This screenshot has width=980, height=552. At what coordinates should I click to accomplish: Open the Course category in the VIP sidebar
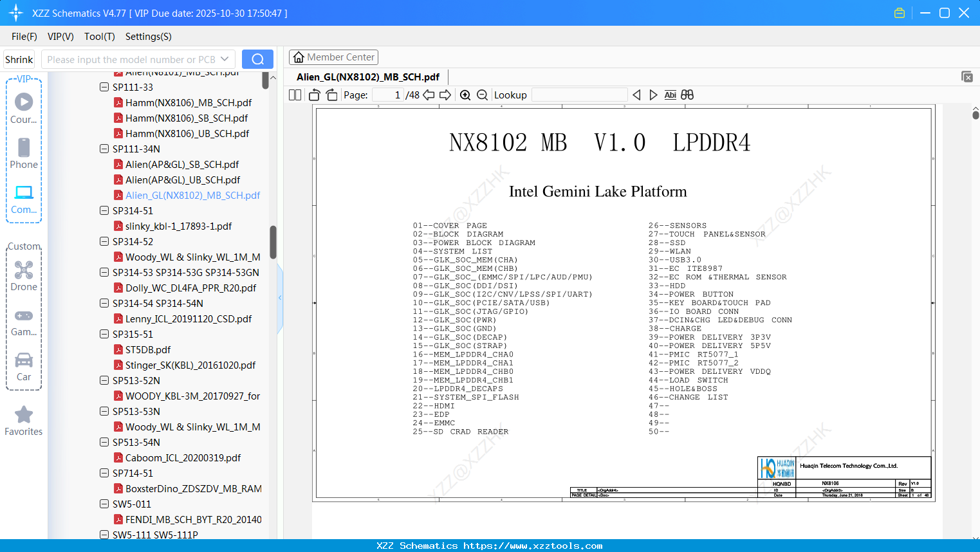24,108
